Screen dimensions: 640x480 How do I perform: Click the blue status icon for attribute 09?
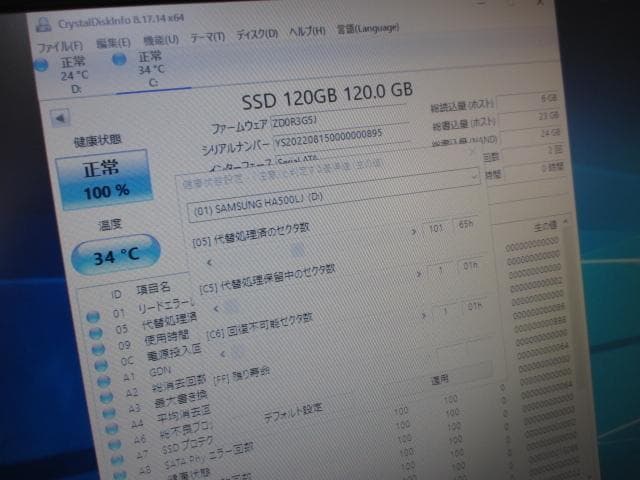click(x=98, y=349)
